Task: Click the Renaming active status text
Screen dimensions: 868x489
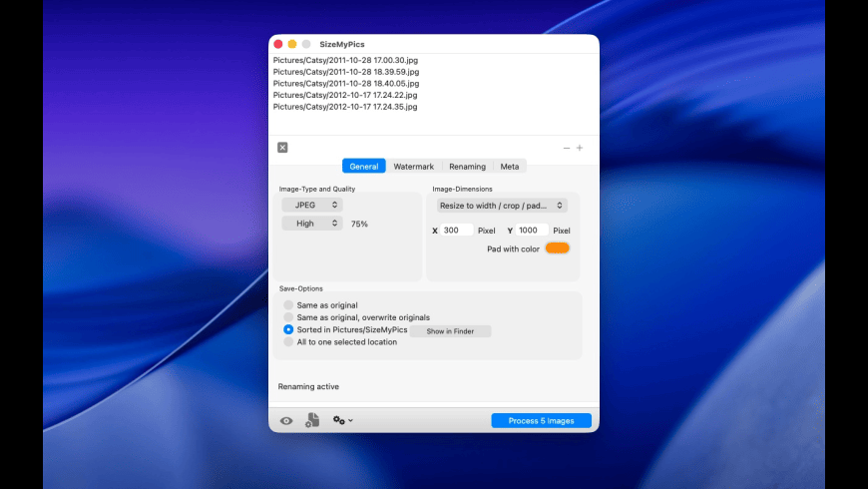Action: tap(308, 386)
